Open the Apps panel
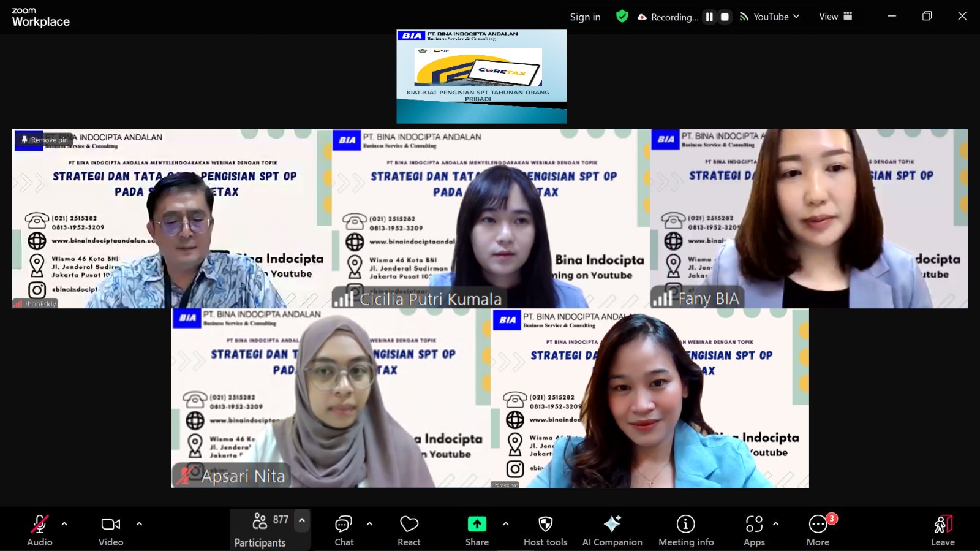This screenshot has width=980, height=551. (x=754, y=530)
